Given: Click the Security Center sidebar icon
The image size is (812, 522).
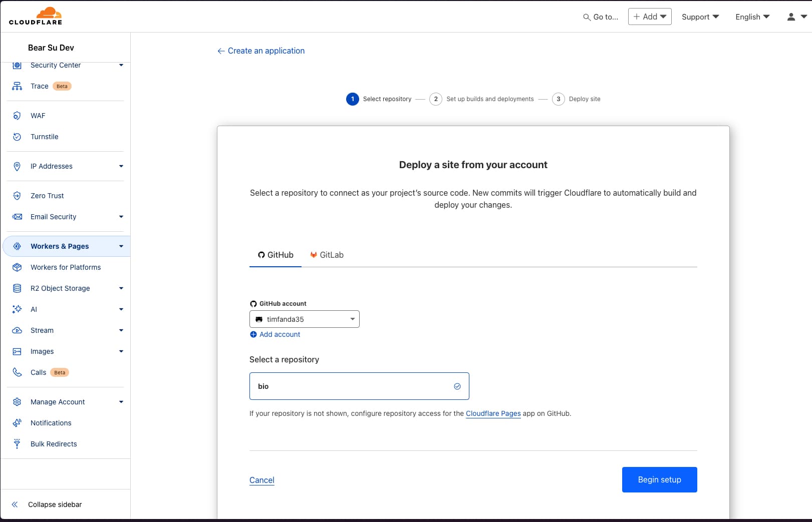Looking at the screenshot, I should pos(17,65).
